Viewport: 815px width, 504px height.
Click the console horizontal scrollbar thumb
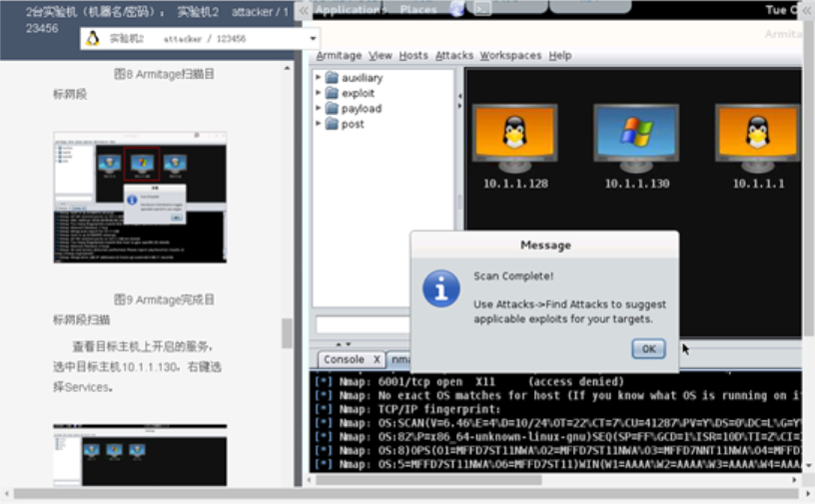[428, 480]
